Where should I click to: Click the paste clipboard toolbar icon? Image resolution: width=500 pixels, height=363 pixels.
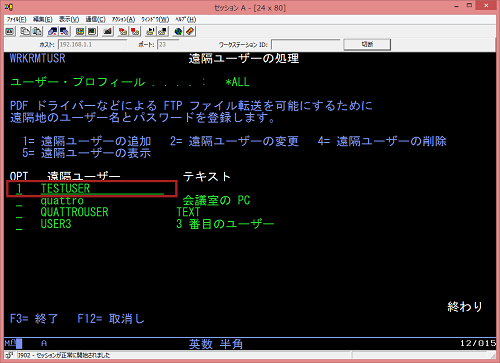click(x=37, y=31)
